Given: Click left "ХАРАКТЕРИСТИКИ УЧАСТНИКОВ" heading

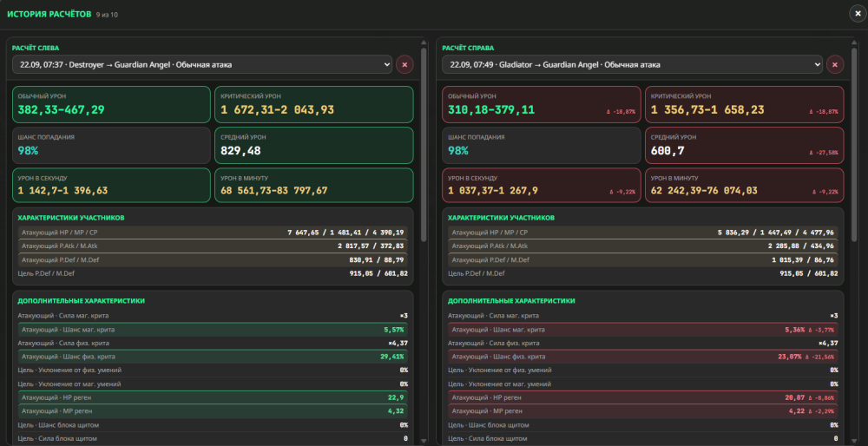Looking at the screenshot, I should click(71, 218).
